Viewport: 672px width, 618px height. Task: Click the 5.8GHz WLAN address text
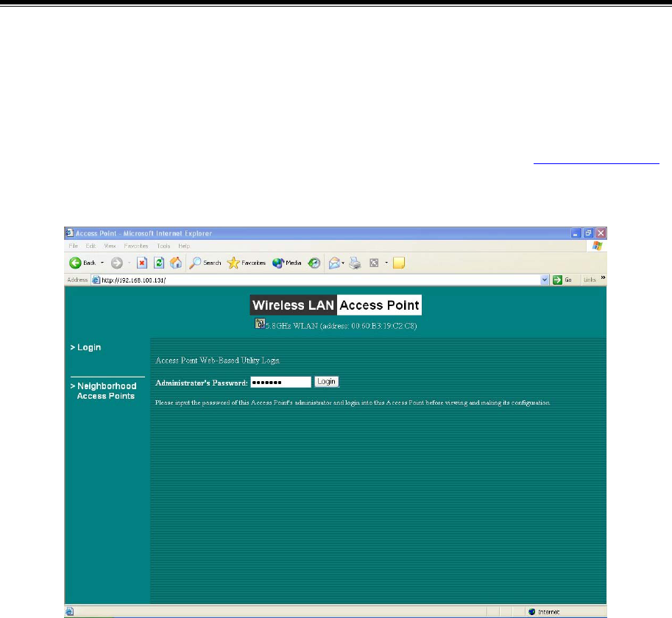click(x=341, y=326)
